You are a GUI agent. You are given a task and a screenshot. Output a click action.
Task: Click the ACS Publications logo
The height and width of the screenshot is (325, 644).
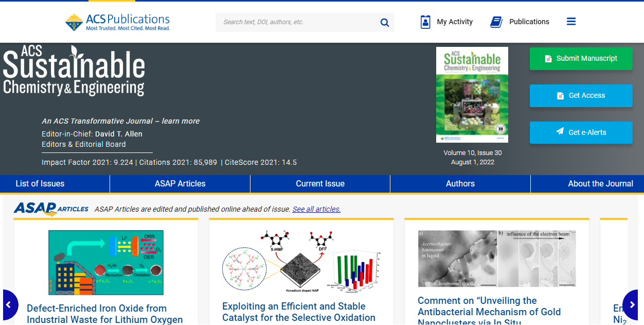click(x=117, y=22)
